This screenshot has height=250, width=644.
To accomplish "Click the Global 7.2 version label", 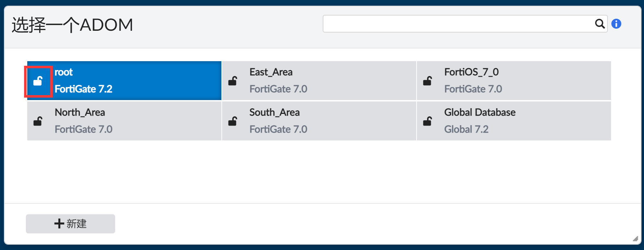I will tap(466, 129).
